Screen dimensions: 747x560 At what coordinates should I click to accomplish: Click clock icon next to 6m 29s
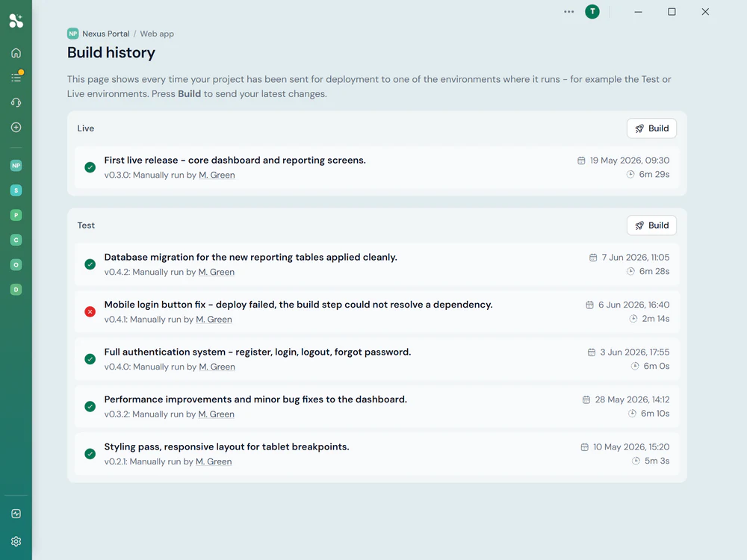click(x=630, y=174)
